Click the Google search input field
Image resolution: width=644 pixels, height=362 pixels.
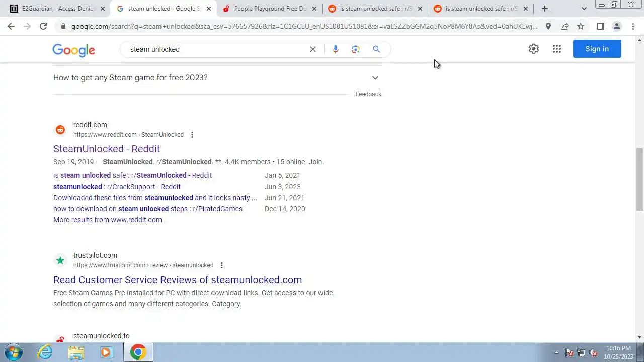(216, 49)
